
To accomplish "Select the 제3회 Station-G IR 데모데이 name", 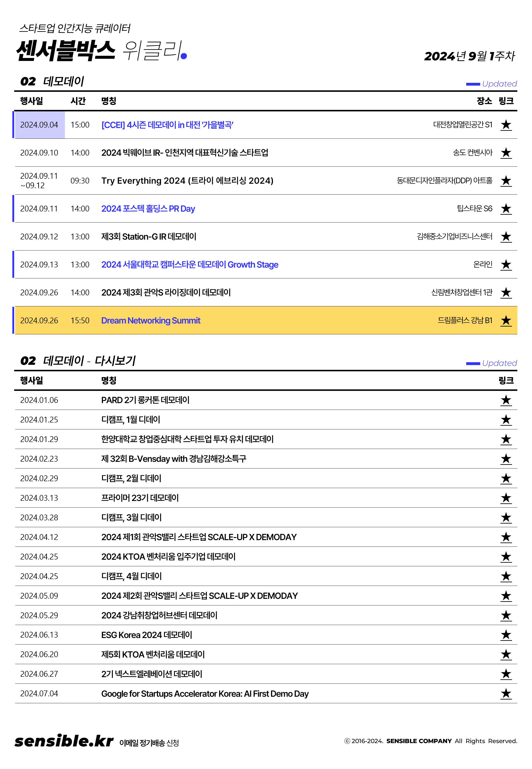I will 149,237.
